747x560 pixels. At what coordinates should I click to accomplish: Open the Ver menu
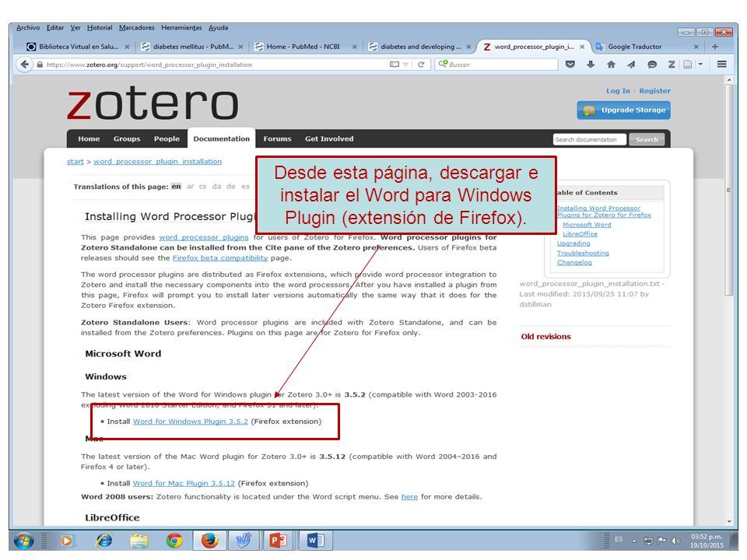[x=75, y=28]
